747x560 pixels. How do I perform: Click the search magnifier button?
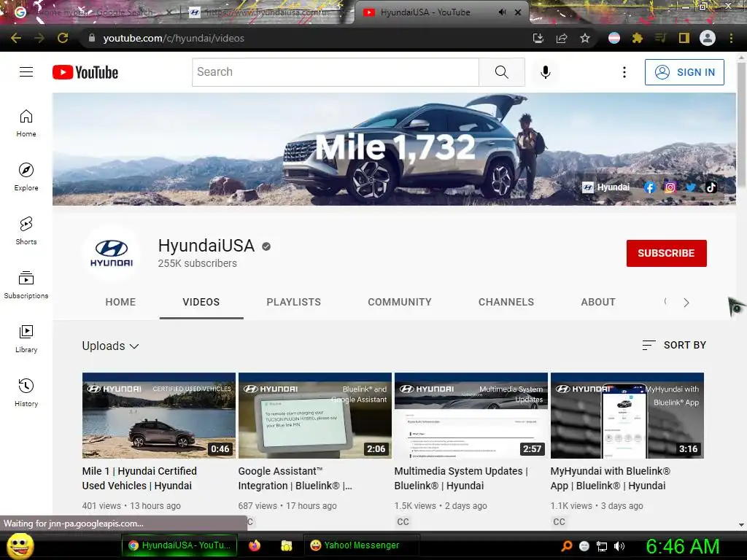coord(502,72)
